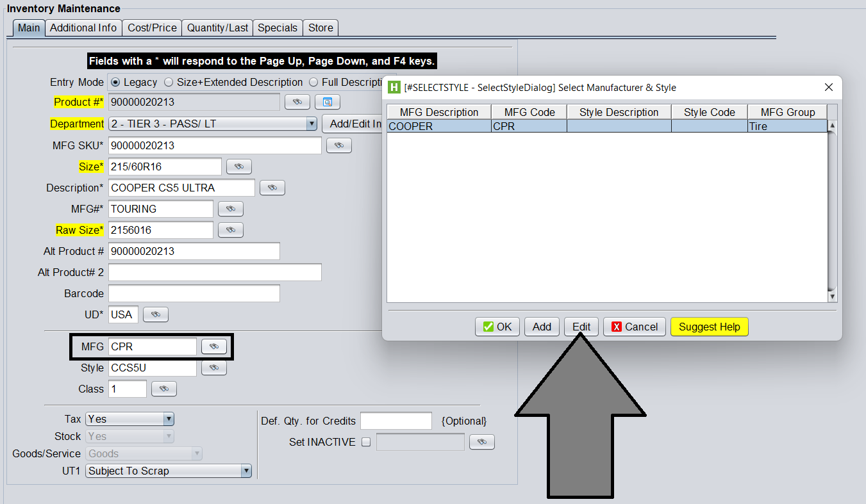Click the lookup icon next to Product #
This screenshot has width=866, height=504.
(x=297, y=102)
